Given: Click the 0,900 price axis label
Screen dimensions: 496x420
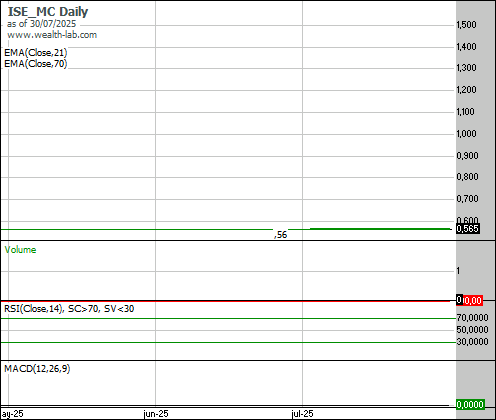Looking at the screenshot, I should 467,156.
